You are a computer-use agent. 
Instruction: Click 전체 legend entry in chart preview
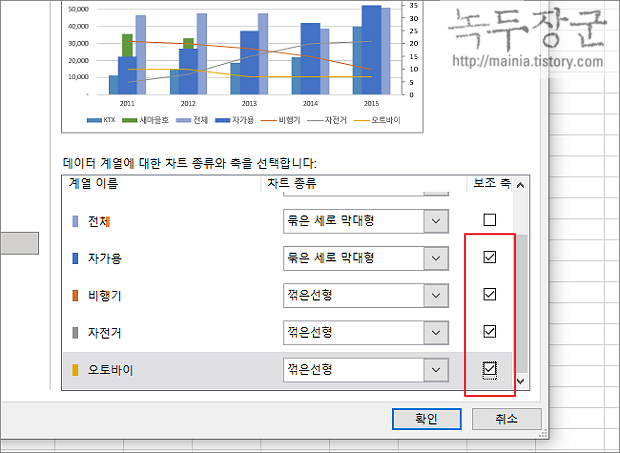[192, 120]
